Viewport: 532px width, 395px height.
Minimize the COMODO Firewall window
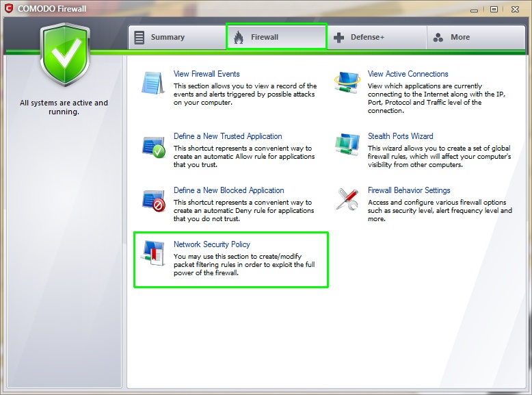[475, 10]
